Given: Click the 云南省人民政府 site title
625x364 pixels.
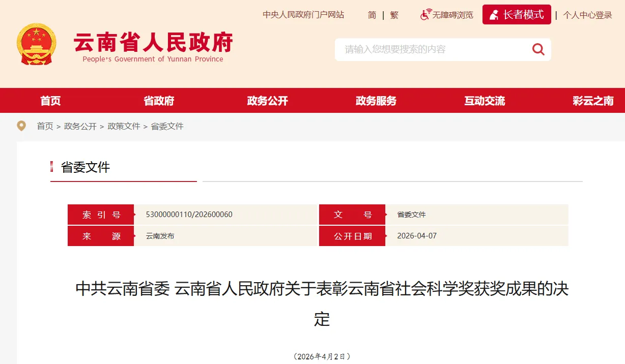Looking at the screenshot, I should [x=153, y=44].
